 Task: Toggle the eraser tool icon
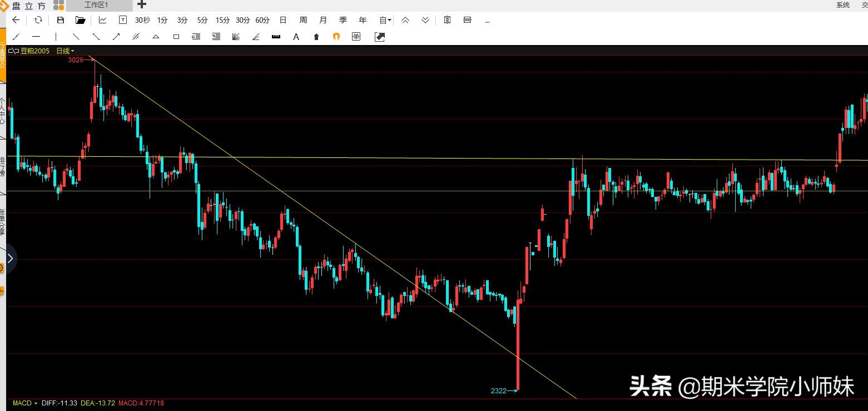(x=380, y=37)
